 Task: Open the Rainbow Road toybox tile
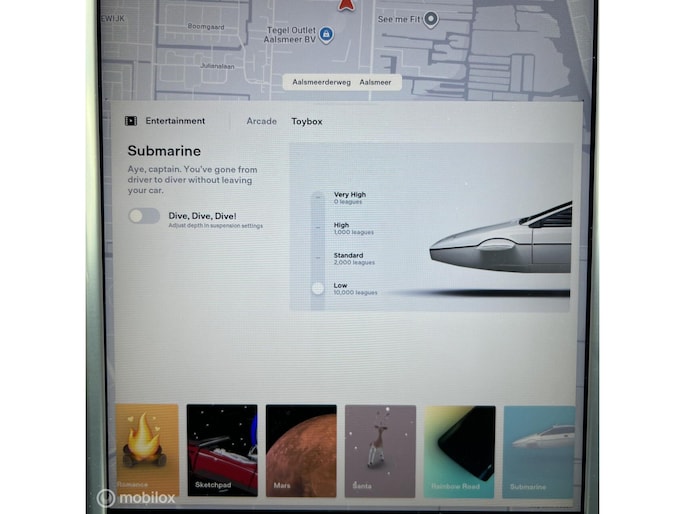pyautogui.click(x=459, y=450)
